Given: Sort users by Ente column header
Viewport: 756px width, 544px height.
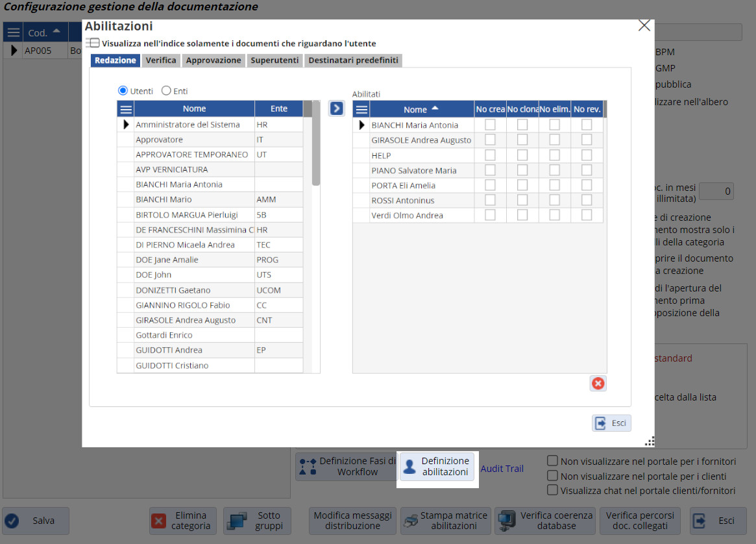Looking at the screenshot, I should coord(278,108).
